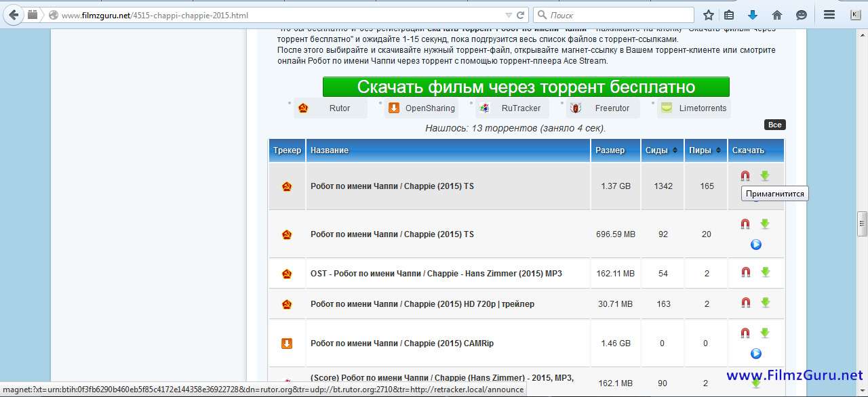Bookmark this page with the star icon
The width and height of the screenshot is (868, 397).
[x=708, y=15]
